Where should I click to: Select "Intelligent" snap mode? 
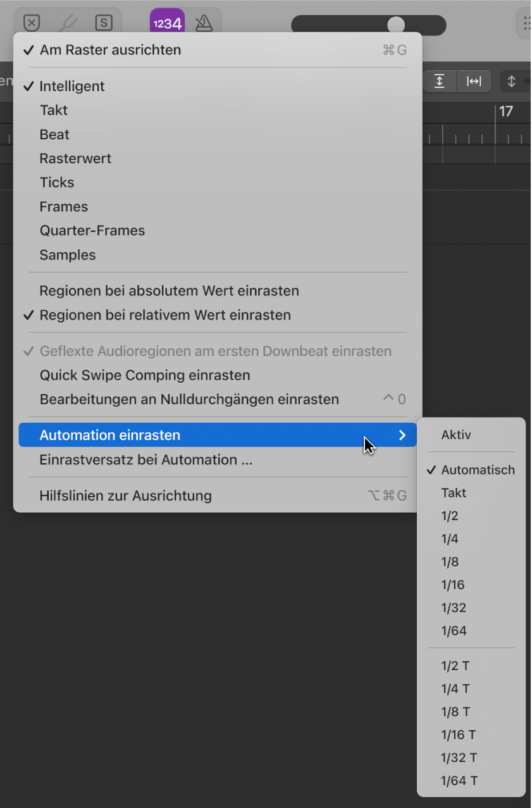point(72,86)
